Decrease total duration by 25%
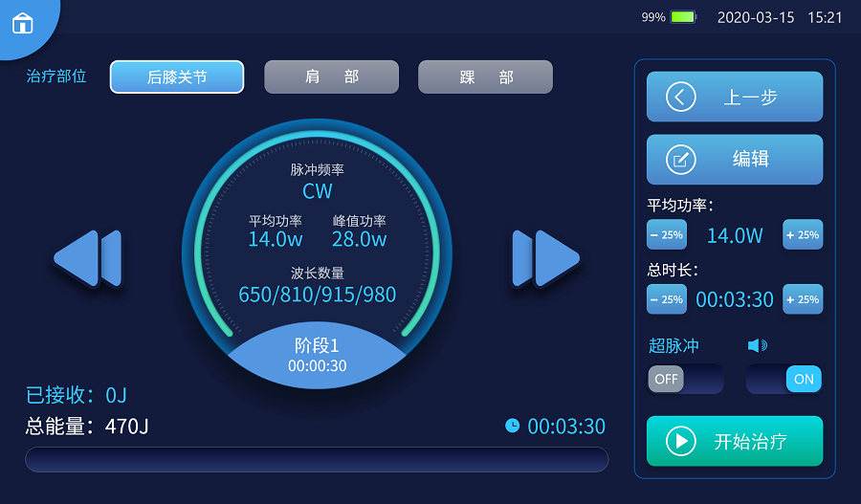The width and height of the screenshot is (861, 504). coord(667,299)
